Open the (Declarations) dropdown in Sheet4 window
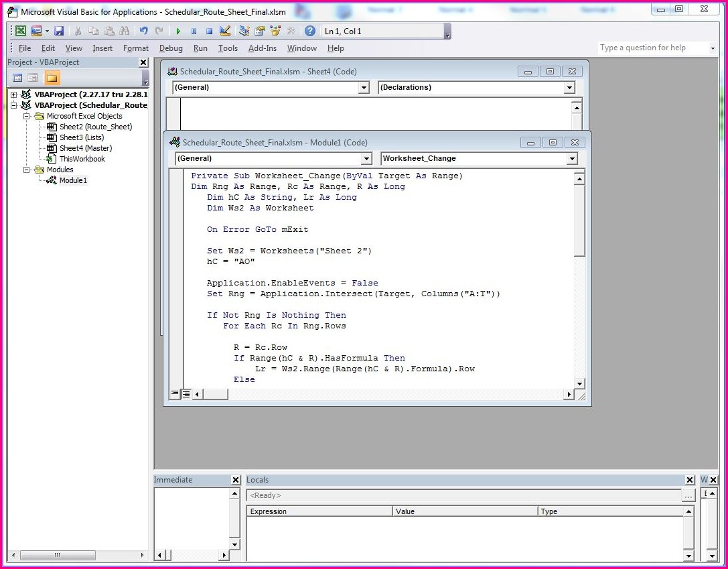 [569, 87]
